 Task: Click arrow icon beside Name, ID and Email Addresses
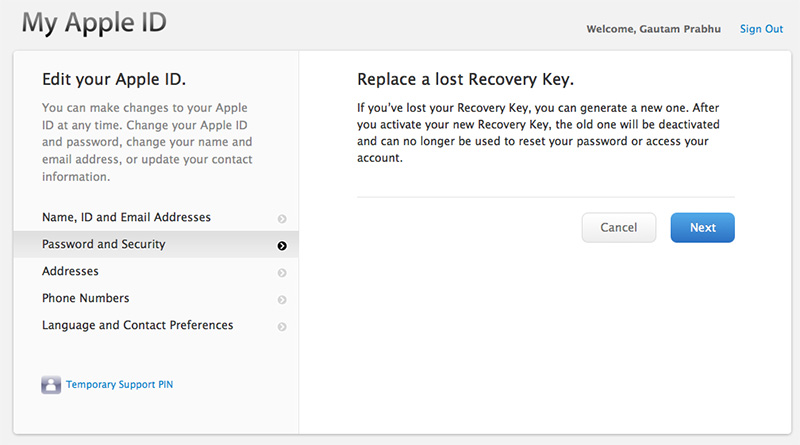pyautogui.click(x=283, y=218)
